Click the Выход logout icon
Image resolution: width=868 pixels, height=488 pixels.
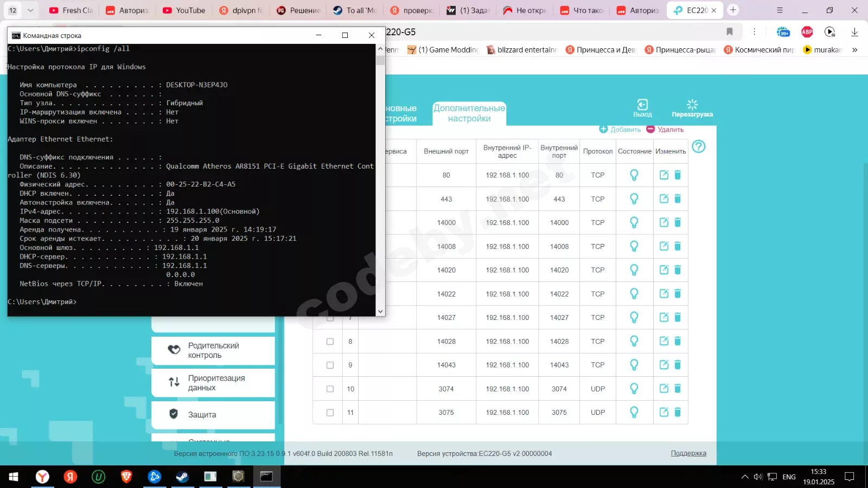pos(642,108)
